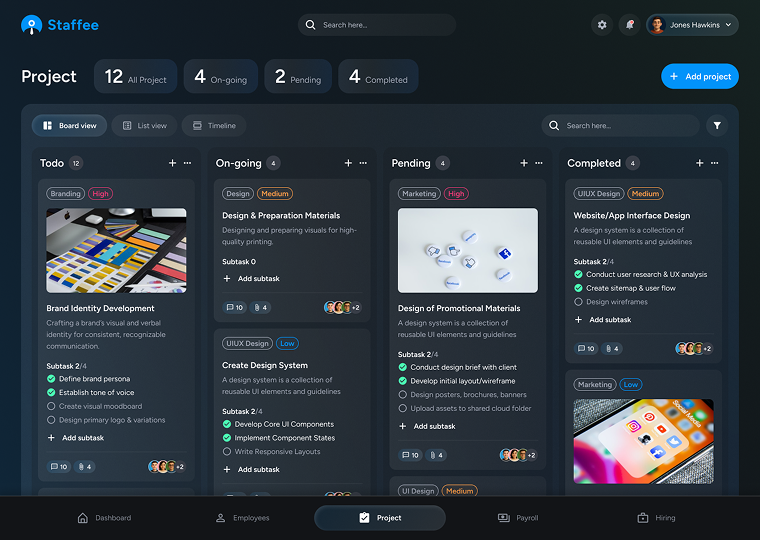Open the board filter funnel icon
The height and width of the screenshot is (540, 760).
[x=717, y=126]
